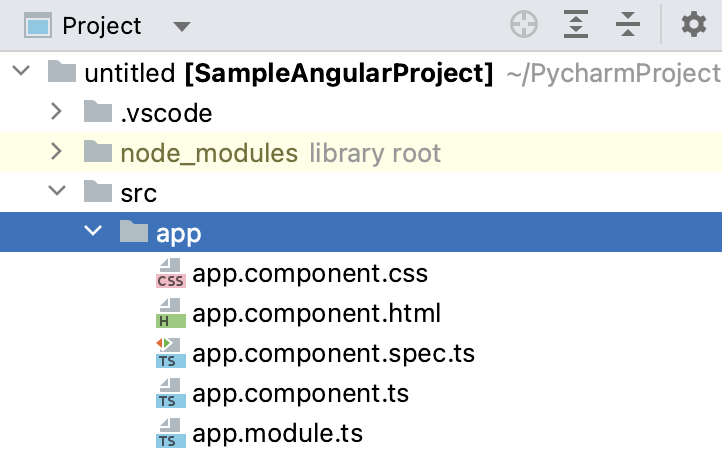The width and height of the screenshot is (722, 460).
Task: Expand the .vscode folder
Action: (x=57, y=113)
